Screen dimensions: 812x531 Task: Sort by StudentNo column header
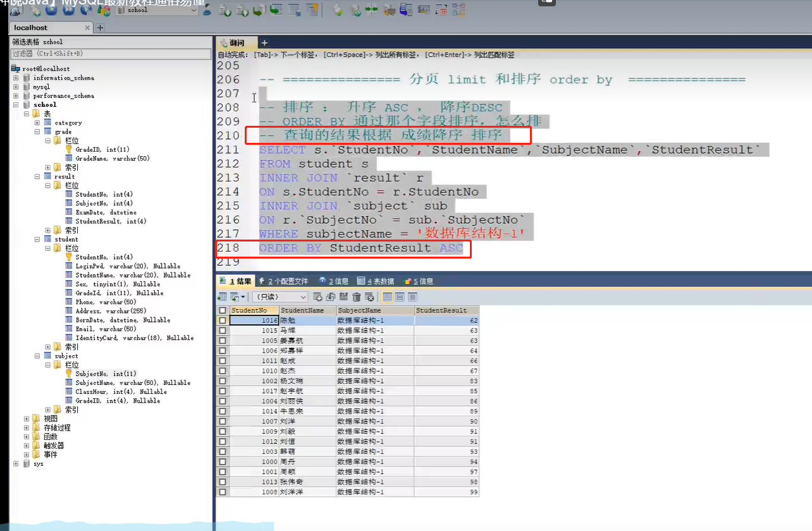[x=254, y=310]
